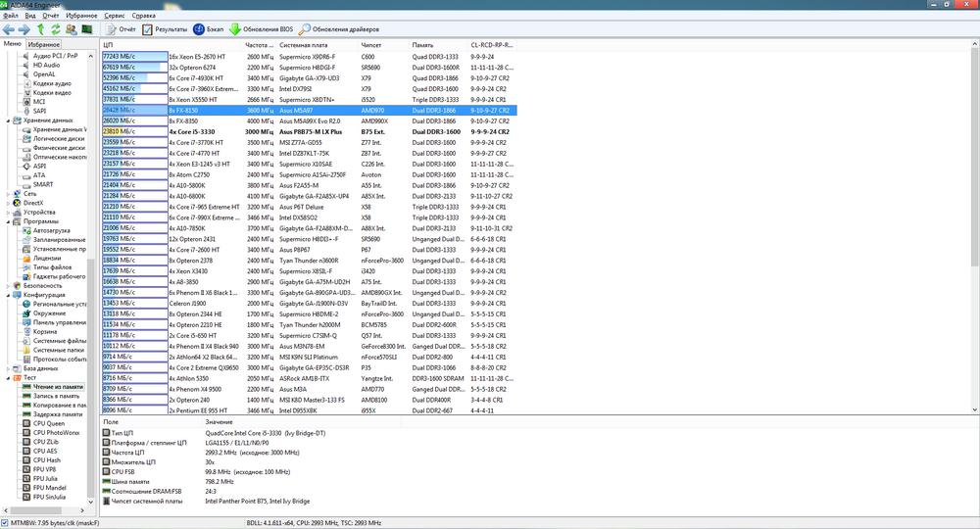Select Логические диски in the tree
The height and width of the screenshot is (529, 980).
59,139
